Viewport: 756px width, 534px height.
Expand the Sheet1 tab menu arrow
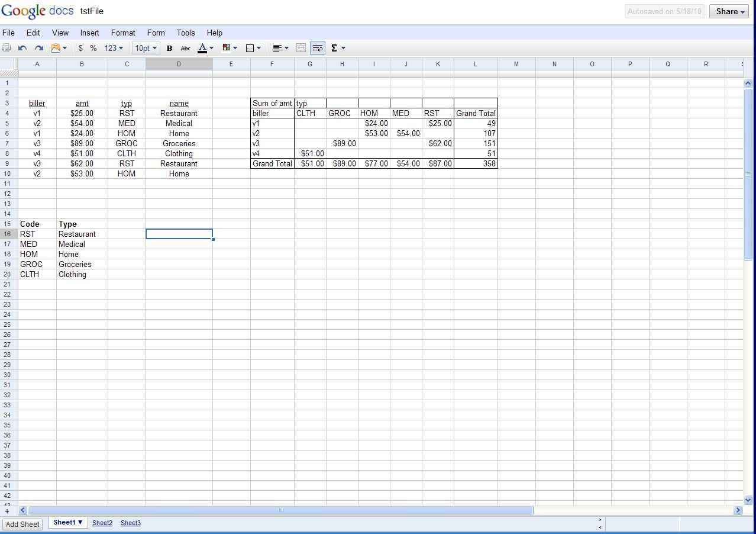point(78,523)
